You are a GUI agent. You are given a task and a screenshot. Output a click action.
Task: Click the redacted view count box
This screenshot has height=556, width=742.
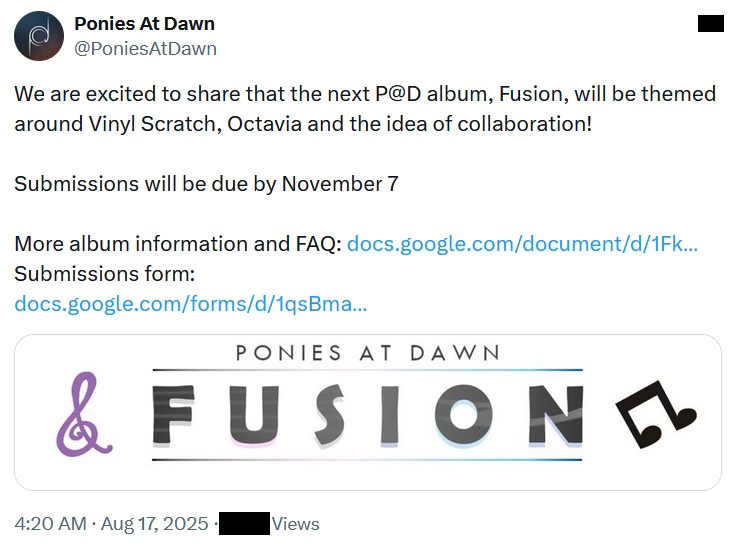244,523
